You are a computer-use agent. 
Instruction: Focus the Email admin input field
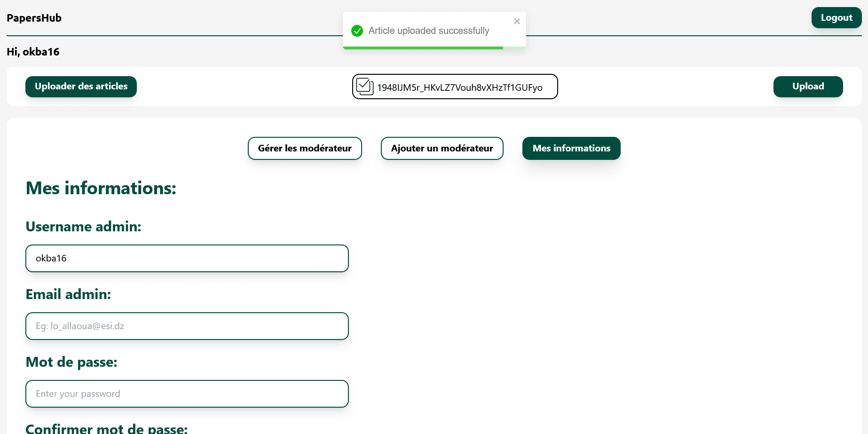[187, 326]
